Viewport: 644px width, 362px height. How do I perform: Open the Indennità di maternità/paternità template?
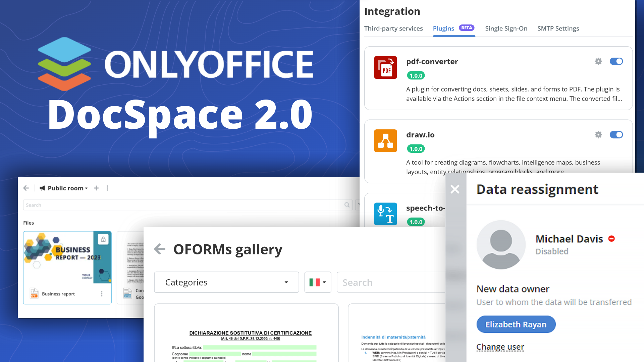coord(397,333)
